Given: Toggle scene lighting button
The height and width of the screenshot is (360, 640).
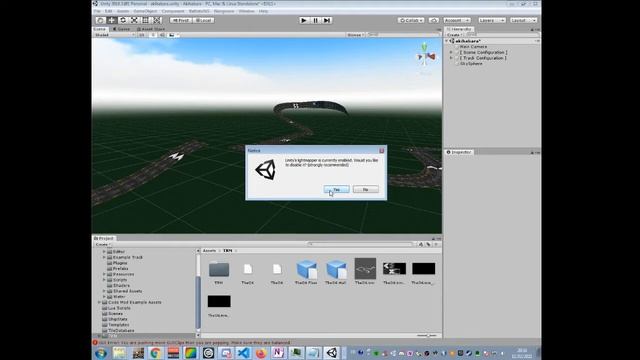Looking at the screenshot, I should tap(153, 35).
